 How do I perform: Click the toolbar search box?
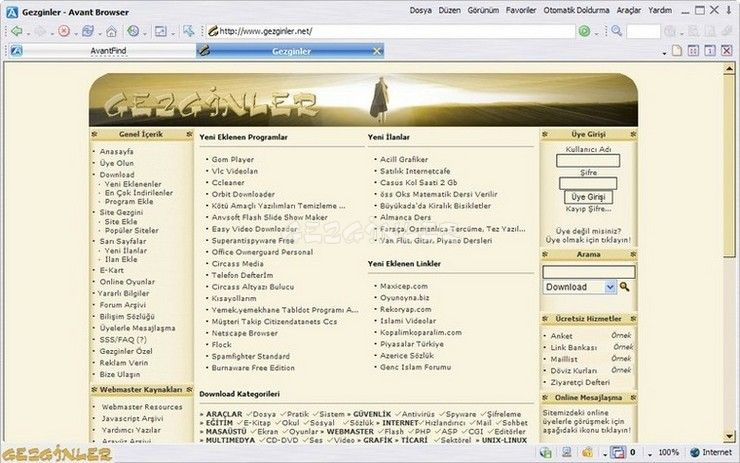click(643, 32)
